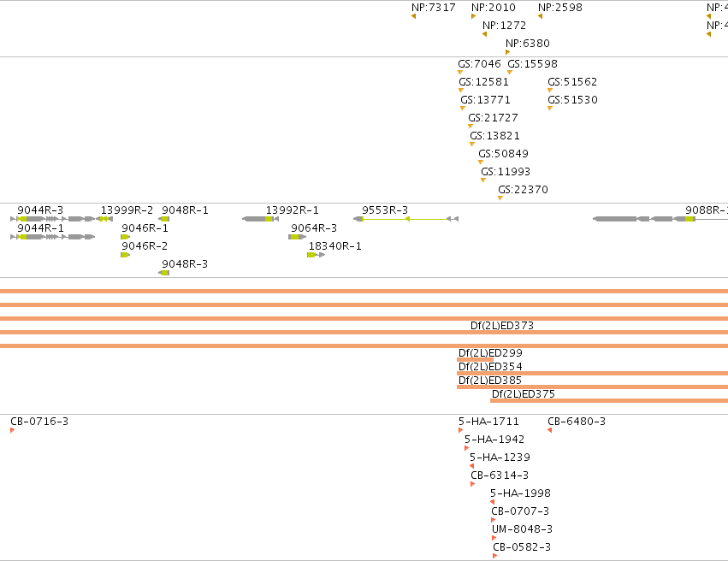Select the 18340R-1 gene label

[x=334, y=246]
